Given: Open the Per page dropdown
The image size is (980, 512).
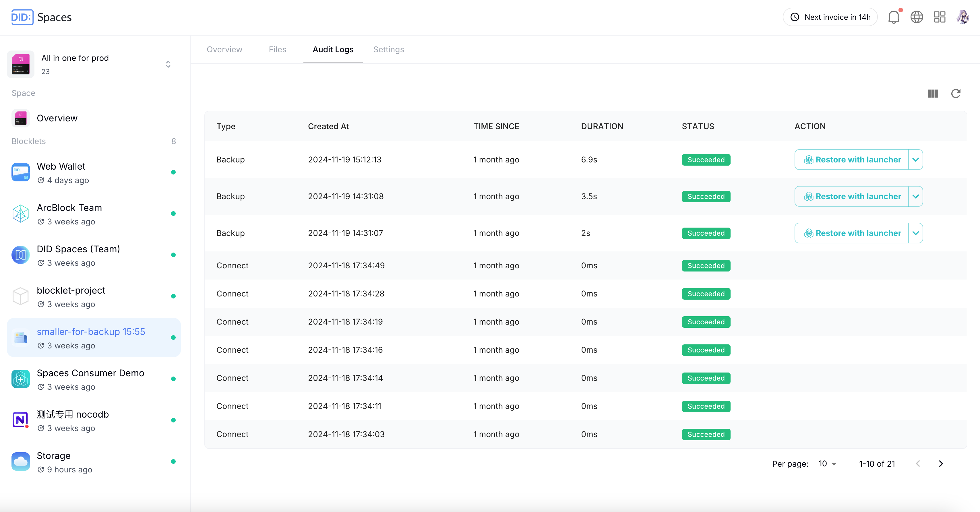Looking at the screenshot, I should [x=828, y=464].
